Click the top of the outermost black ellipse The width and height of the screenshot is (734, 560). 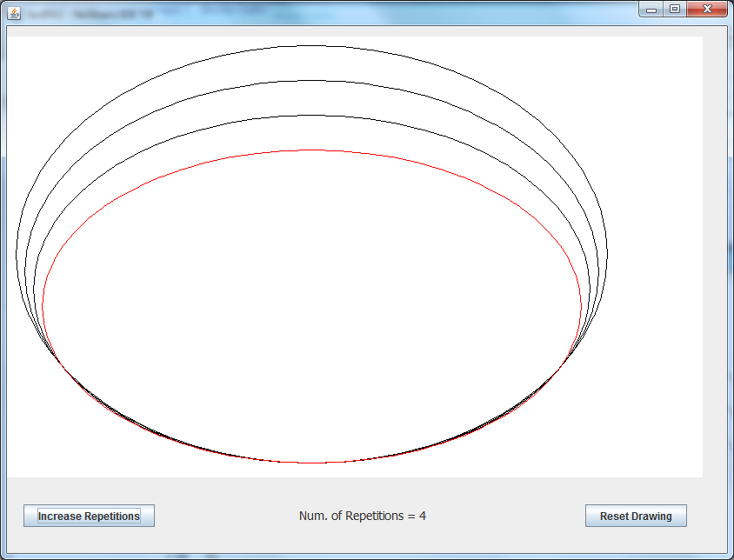click(311, 45)
